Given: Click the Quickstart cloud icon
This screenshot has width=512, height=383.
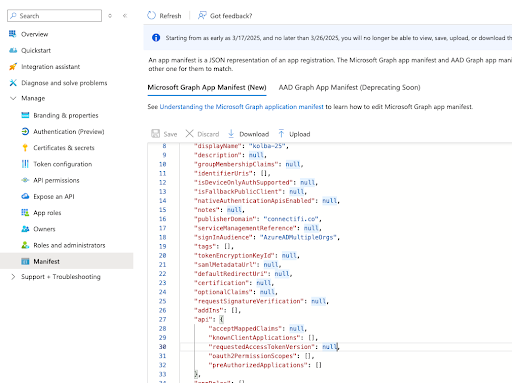Looking at the screenshot, I should (x=13, y=50).
